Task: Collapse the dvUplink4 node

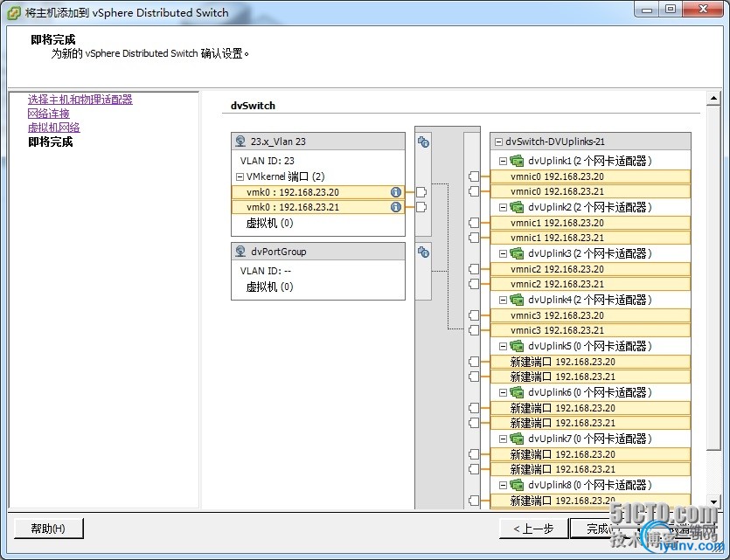Action: tap(503, 300)
